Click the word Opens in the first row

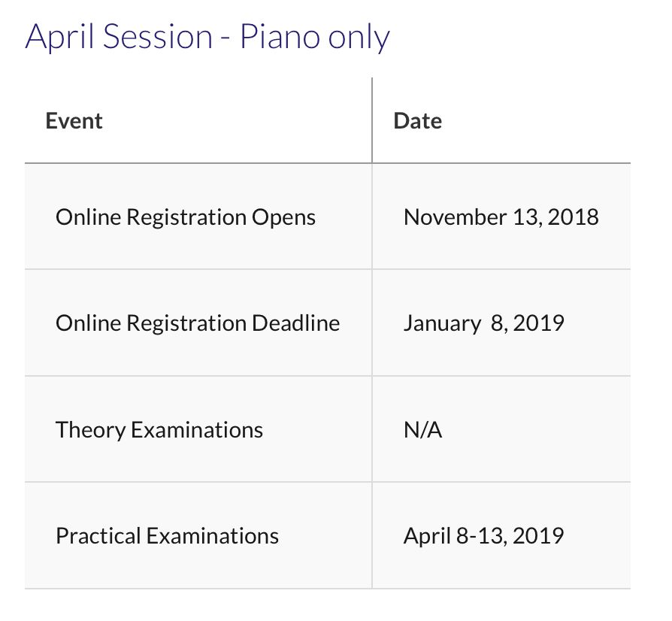click(x=283, y=218)
